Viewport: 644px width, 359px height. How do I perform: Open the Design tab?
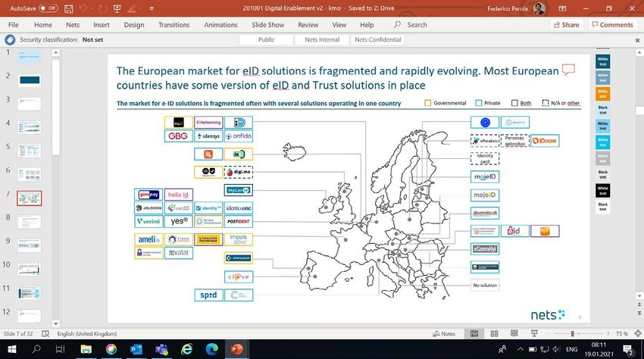(x=134, y=25)
